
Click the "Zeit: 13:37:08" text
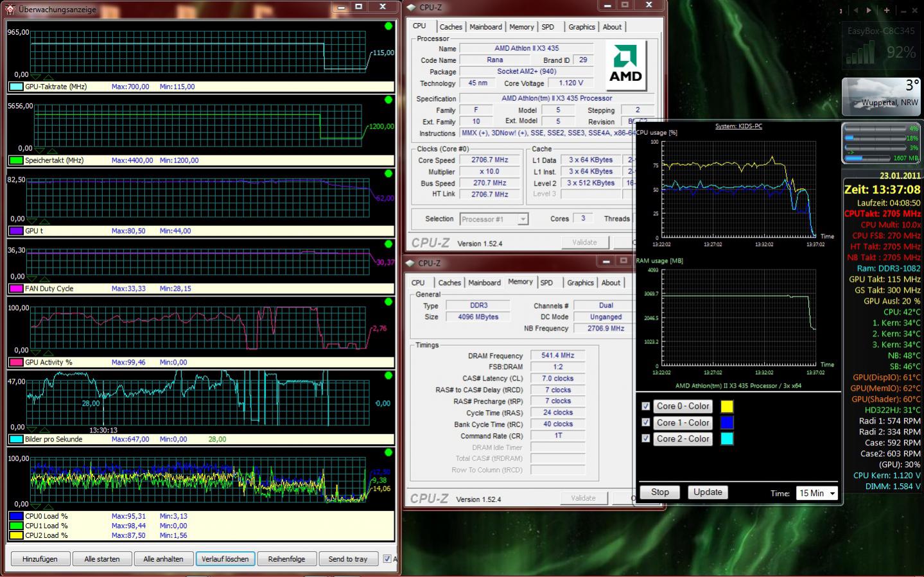[x=882, y=189]
